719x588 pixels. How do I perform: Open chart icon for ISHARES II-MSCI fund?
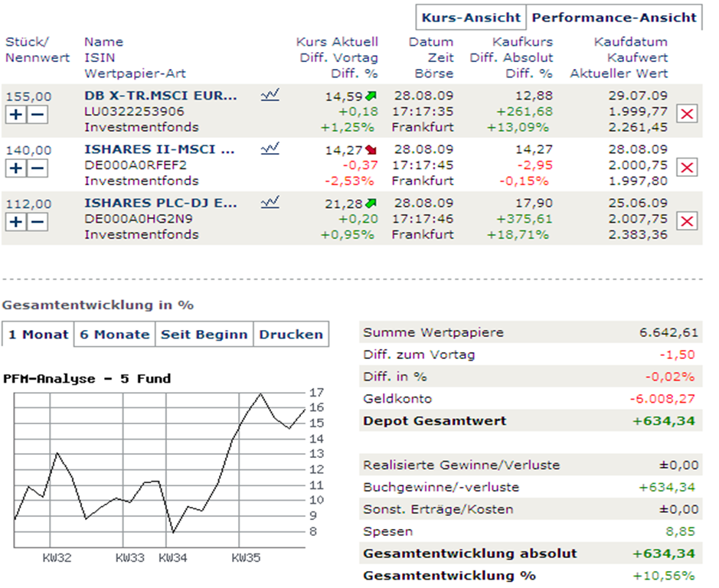point(270,149)
